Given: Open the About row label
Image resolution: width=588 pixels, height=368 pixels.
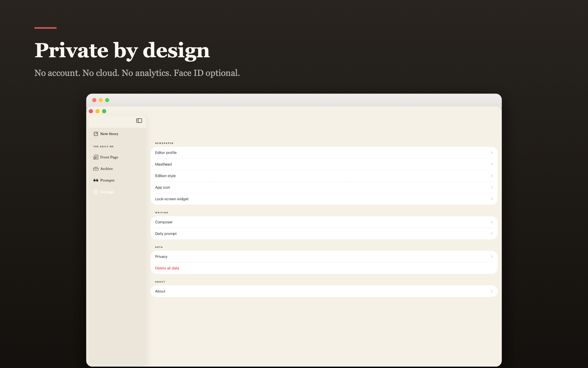Looking at the screenshot, I should coord(160,291).
